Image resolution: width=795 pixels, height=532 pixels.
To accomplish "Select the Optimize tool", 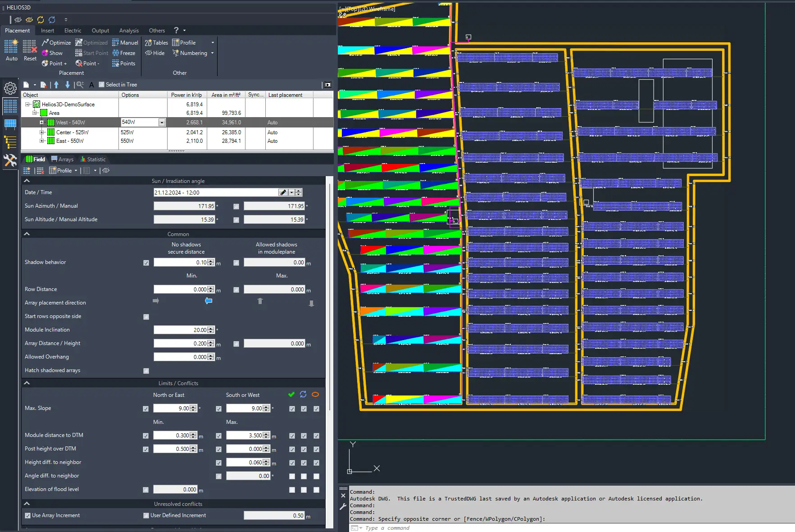I will tap(56, 43).
